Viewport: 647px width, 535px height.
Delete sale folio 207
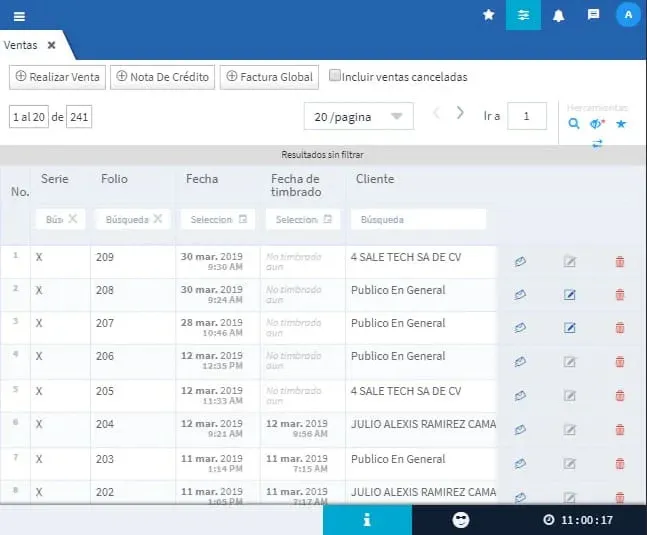[x=620, y=328]
